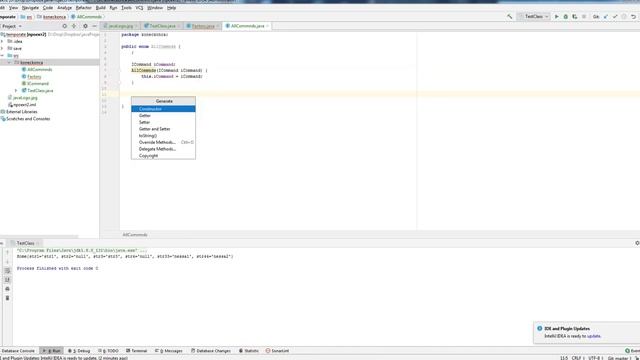Open the Window menu
The width and height of the screenshot is (640, 360).
155,8
